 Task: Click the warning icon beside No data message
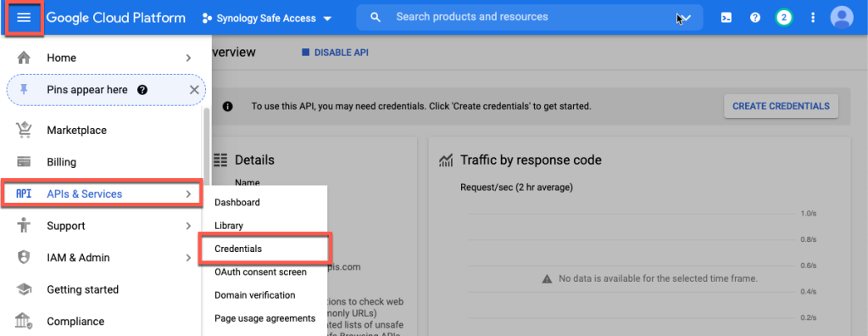click(547, 278)
